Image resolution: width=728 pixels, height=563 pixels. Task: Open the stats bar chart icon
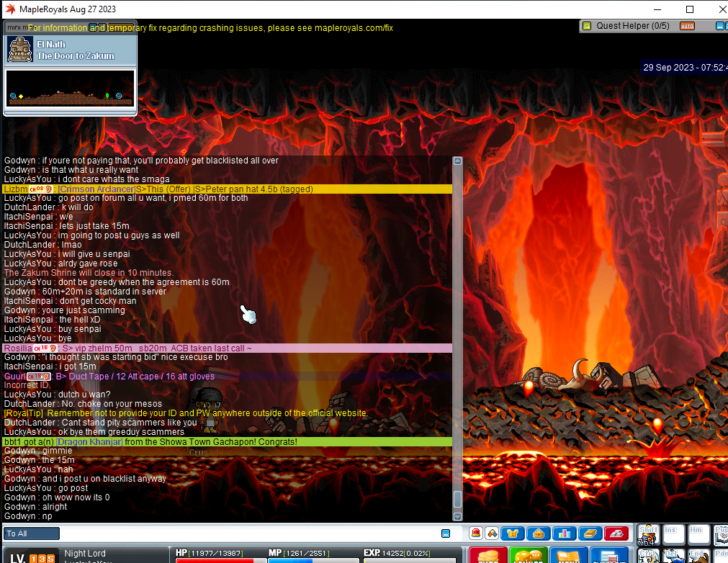pyautogui.click(x=564, y=533)
